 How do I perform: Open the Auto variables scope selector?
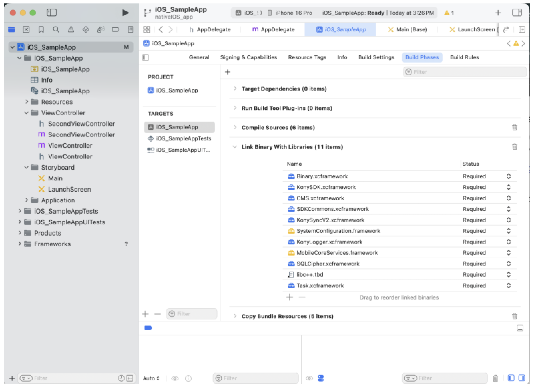(x=151, y=378)
